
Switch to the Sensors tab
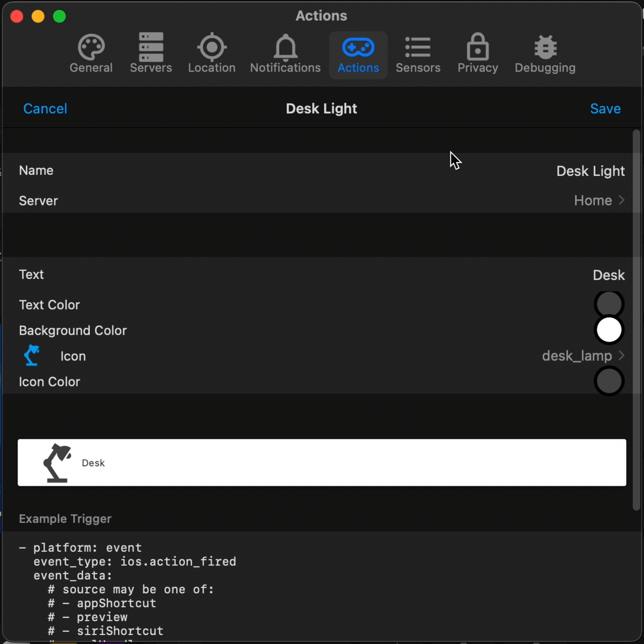418,55
